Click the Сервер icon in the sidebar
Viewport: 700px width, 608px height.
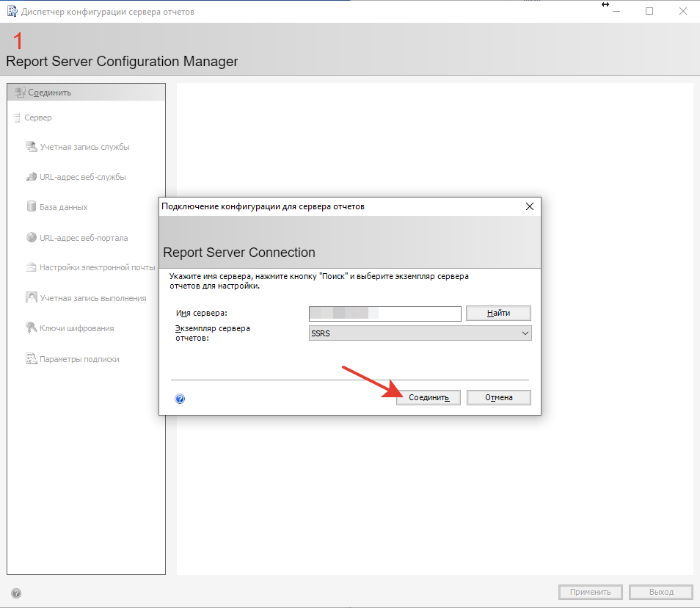(x=18, y=117)
